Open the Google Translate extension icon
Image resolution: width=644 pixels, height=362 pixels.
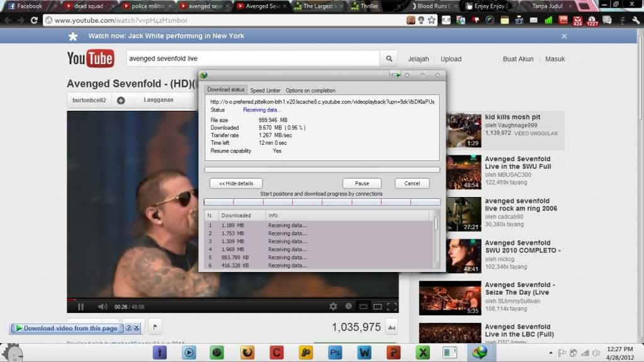point(461,20)
